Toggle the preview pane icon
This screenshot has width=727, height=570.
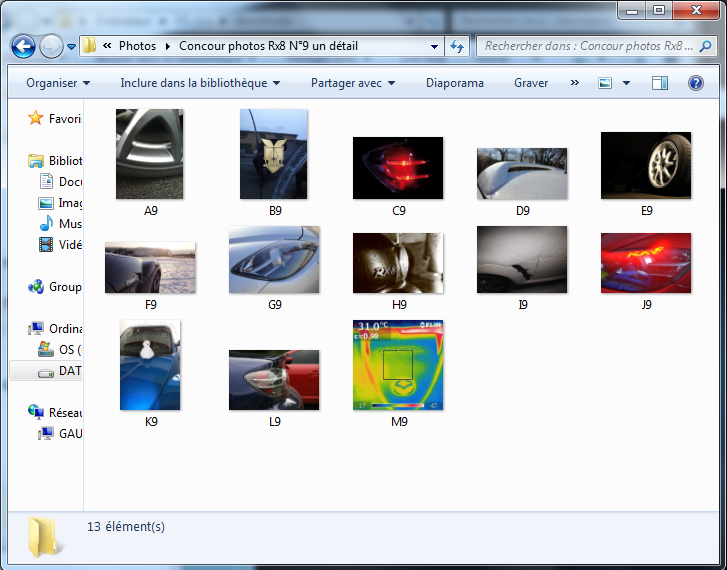[659, 83]
